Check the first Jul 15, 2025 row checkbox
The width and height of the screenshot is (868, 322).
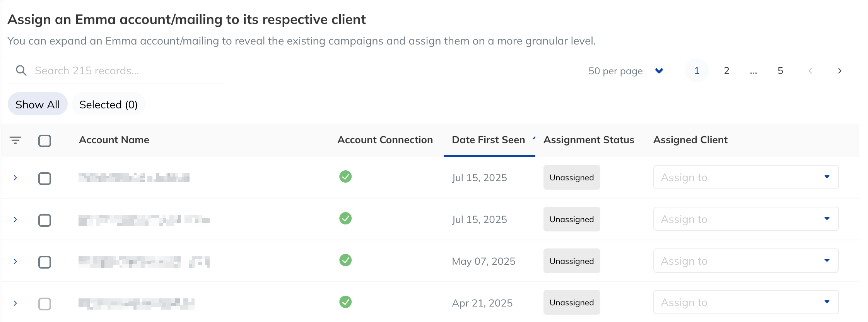(x=45, y=178)
